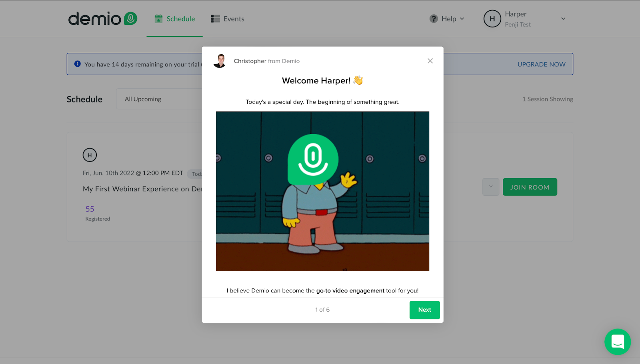Screen dimensions: 640x364
Task: Click the 'Welcome Harper!' heading
Action: click(x=322, y=80)
